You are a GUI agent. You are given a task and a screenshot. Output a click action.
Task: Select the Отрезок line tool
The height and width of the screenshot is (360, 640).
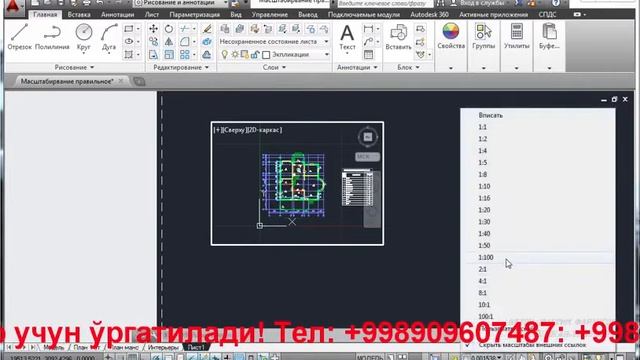click(x=19, y=37)
